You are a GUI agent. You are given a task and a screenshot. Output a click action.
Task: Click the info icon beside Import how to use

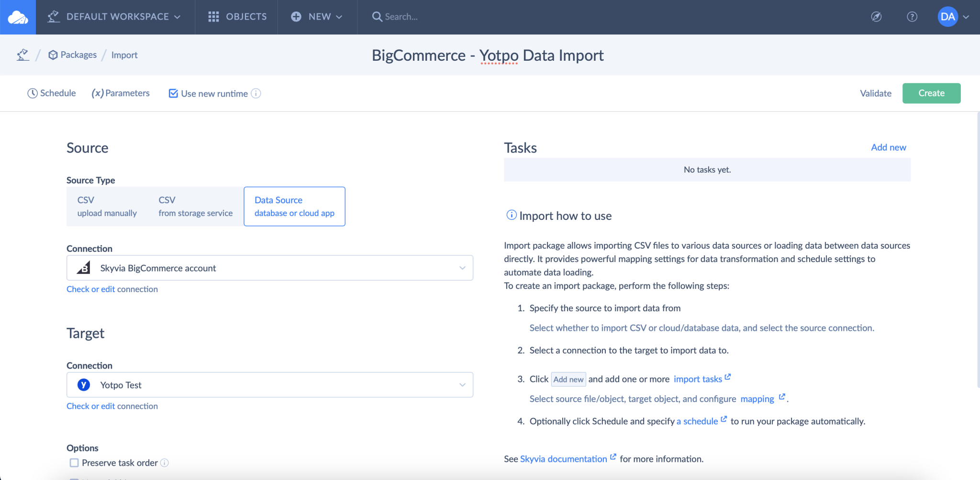point(511,215)
